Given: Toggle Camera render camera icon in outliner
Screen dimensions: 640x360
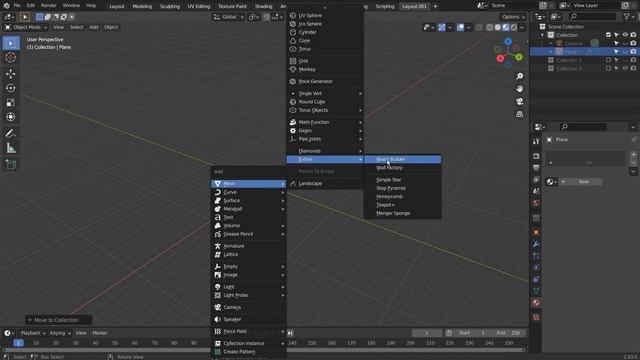Looking at the screenshot, I should (x=633, y=43).
